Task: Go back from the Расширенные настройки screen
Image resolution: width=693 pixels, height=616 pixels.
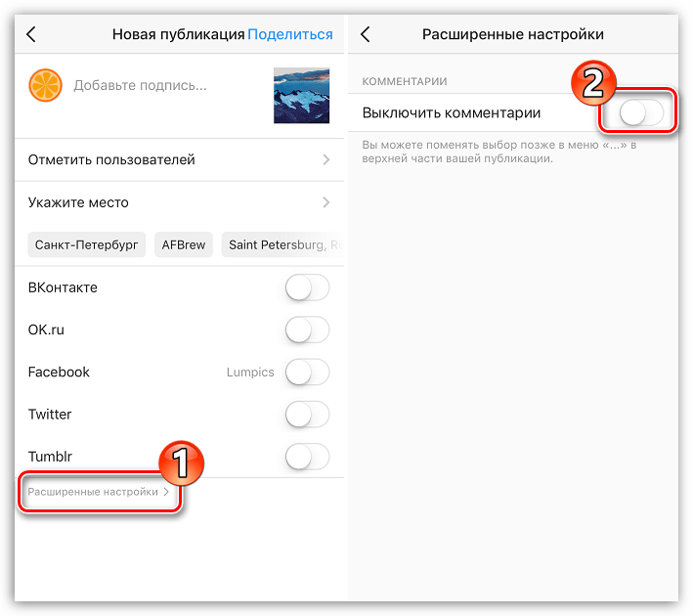Action: coord(365,34)
